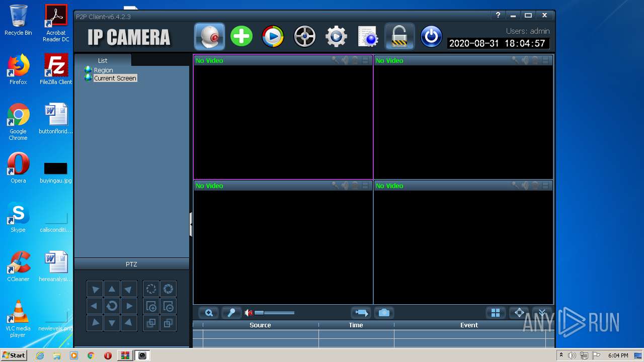Screen dimensions: 644x362
Task: Click the Time column header
Action: (356, 325)
